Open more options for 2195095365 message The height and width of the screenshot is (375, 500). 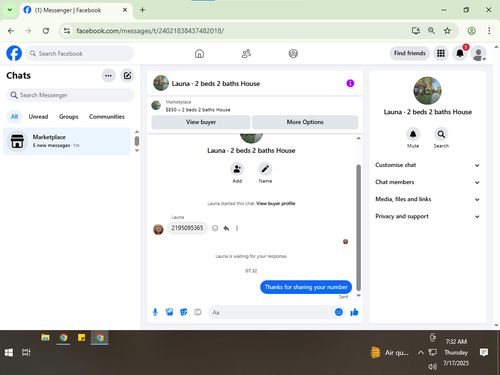point(237,228)
